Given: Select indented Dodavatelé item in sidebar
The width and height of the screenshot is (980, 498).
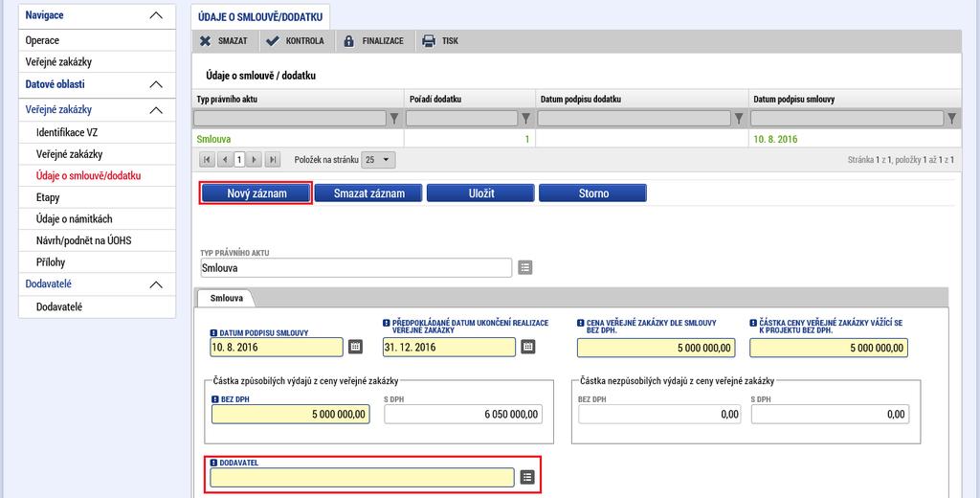Looking at the screenshot, I should (x=97, y=307).
